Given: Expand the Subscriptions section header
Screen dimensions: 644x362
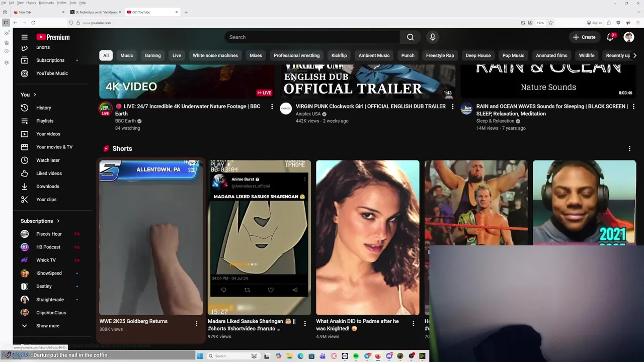Looking at the screenshot, I should tap(40, 221).
